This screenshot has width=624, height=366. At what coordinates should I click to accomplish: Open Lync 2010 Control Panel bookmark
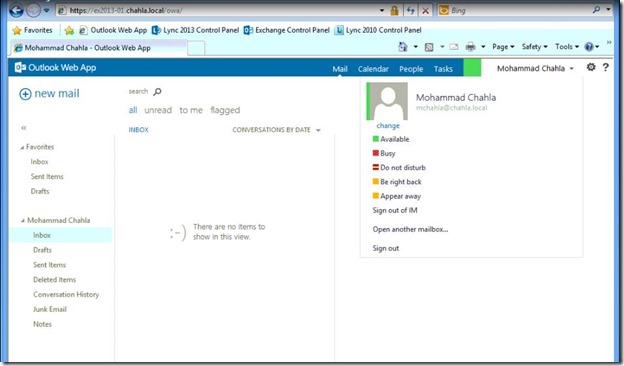tap(378, 30)
